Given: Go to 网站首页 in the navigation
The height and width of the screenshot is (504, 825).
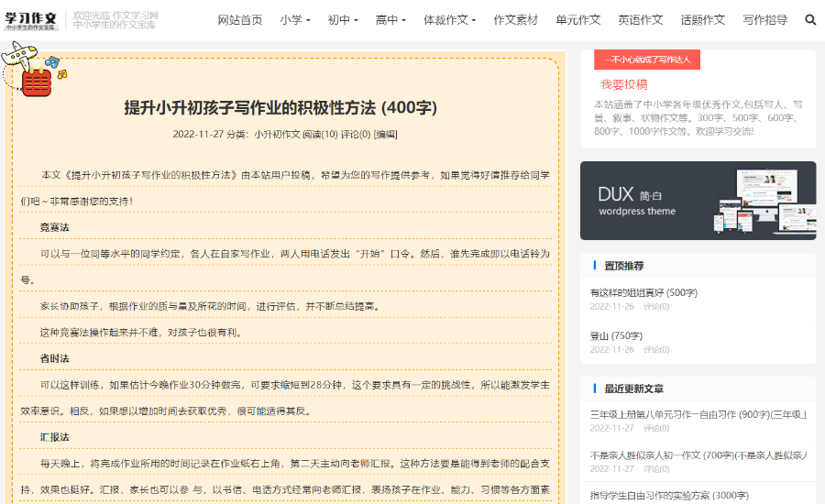Looking at the screenshot, I should (240, 20).
